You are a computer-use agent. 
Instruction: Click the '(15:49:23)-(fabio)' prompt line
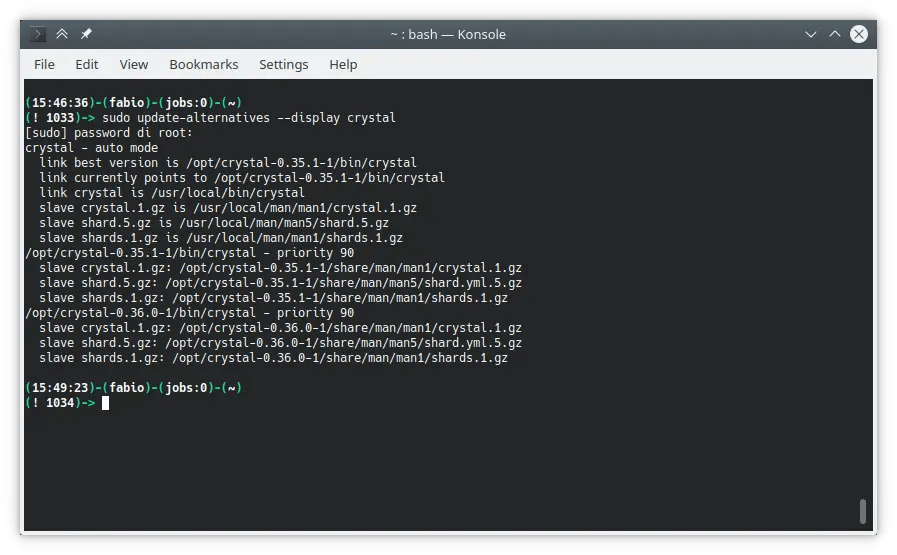[133, 388]
